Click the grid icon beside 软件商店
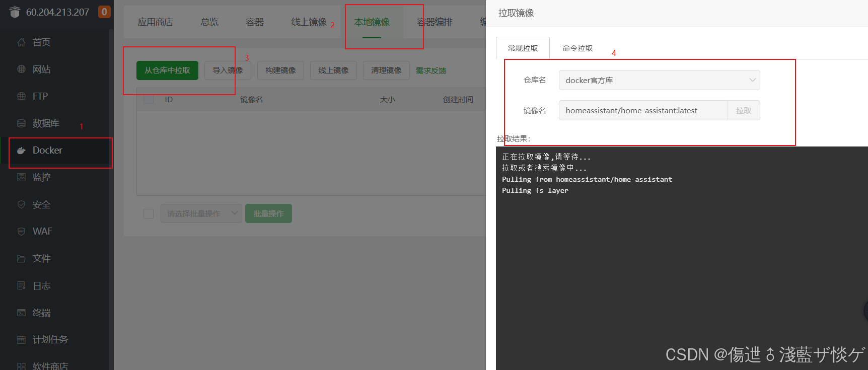This screenshot has height=370, width=868. click(21, 366)
